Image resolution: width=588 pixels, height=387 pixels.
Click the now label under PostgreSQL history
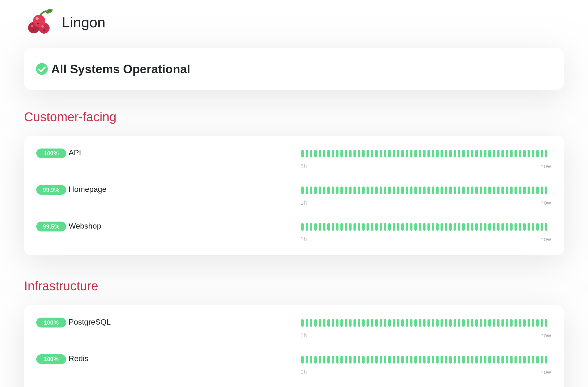545,335
